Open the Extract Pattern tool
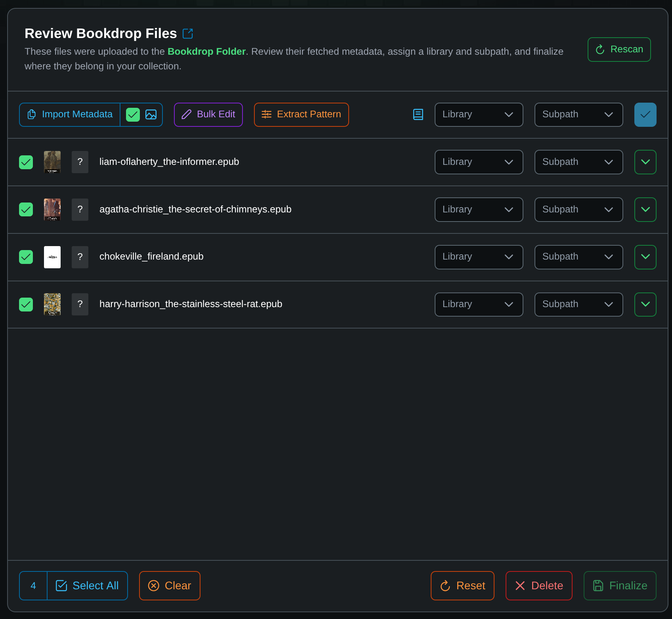The height and width of the screenshot is (619, 672). pyautogui.click(x=301, y=115)
